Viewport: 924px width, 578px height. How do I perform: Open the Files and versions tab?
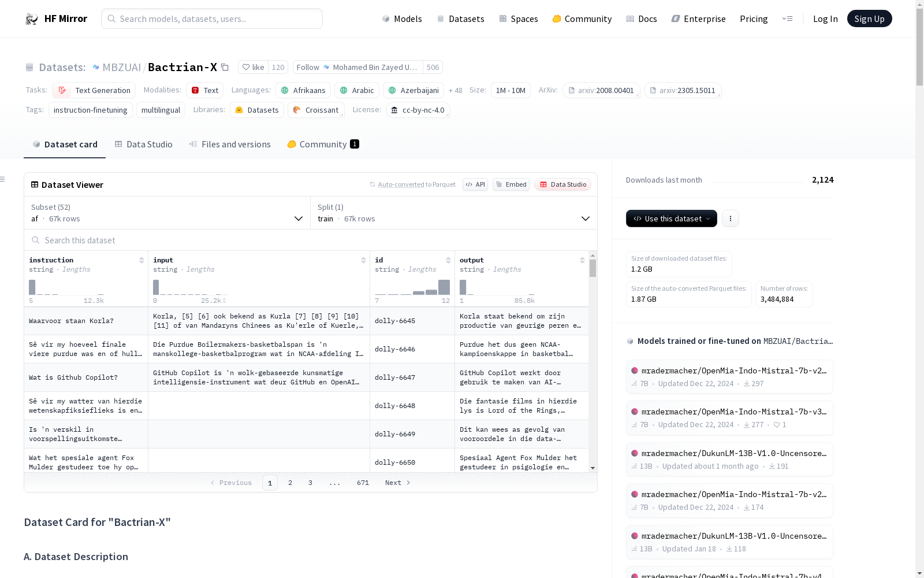click(230, 144)
